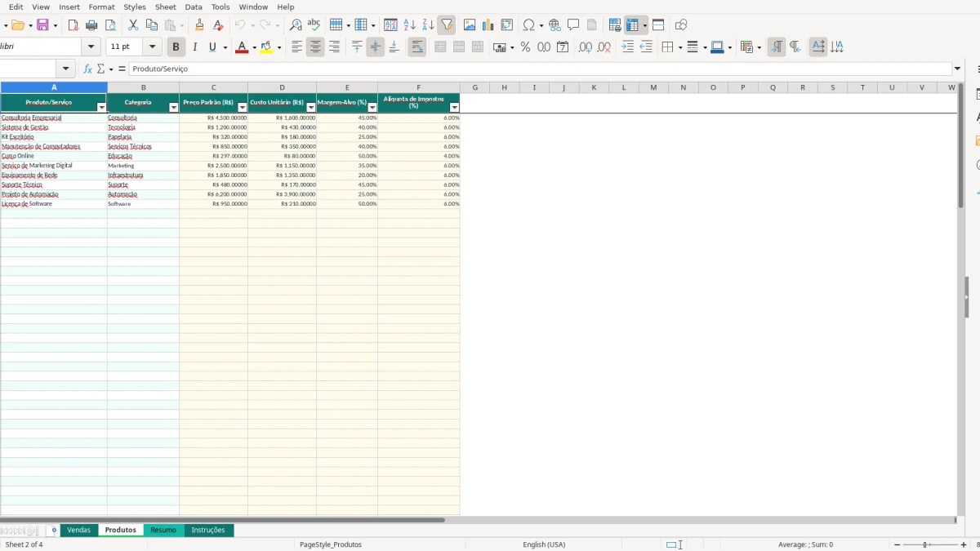Activate Clone Formatting paintbrush
This screenshot has width=980, height=551.
coord(199,25)
